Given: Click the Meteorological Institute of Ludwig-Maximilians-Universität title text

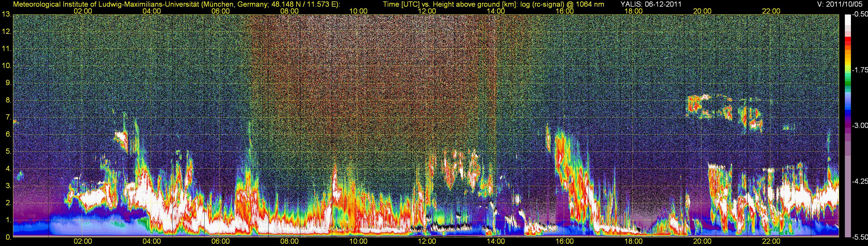Looking at the screenshot, I should tap(176, 4).
